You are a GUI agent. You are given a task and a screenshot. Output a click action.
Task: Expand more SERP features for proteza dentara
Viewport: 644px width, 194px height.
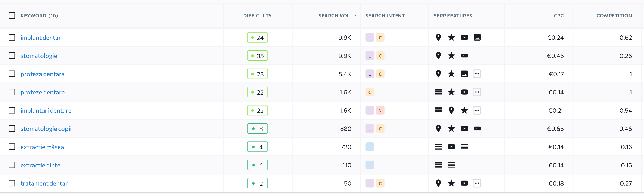(477, 74)
